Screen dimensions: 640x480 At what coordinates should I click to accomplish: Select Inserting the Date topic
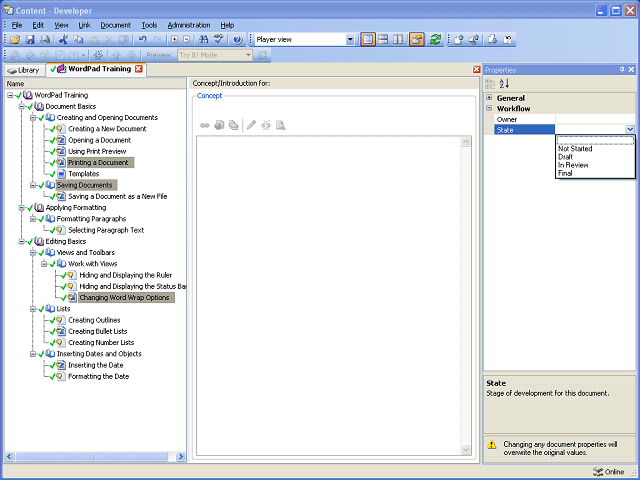96,365
